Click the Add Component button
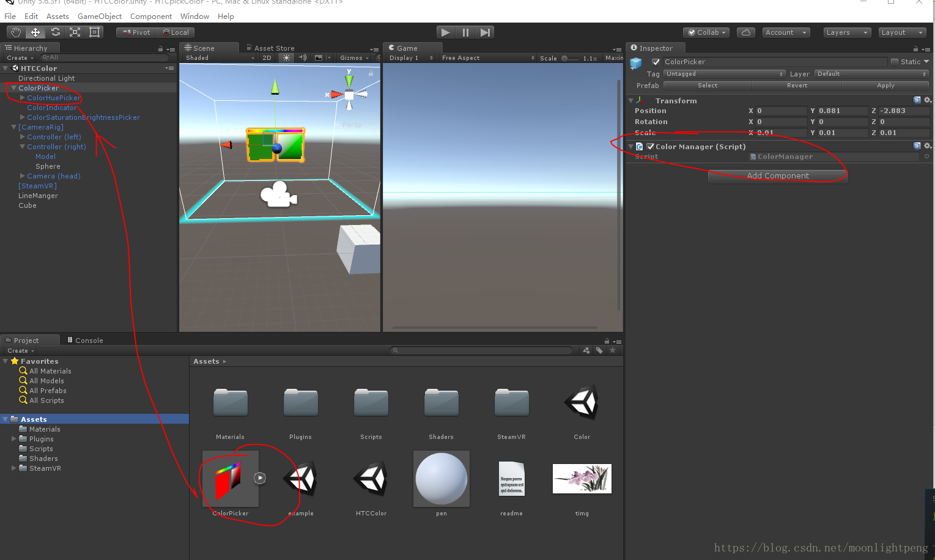Screen dimensions: 935x560 (x=778, y=175)
